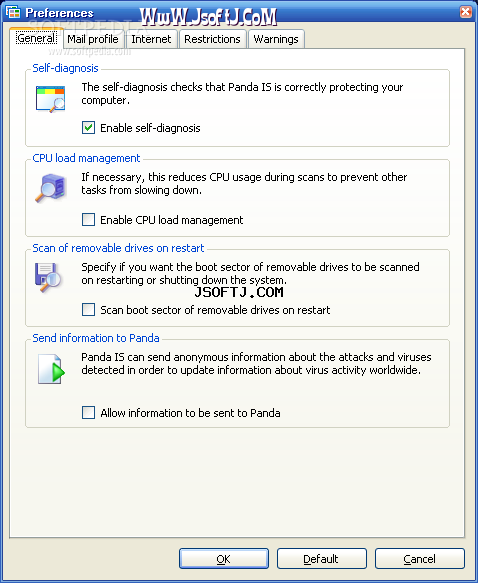The image size is (478, 583).
Task: Allow information to be sent to Panda
Action: click(x=88, y=413)
